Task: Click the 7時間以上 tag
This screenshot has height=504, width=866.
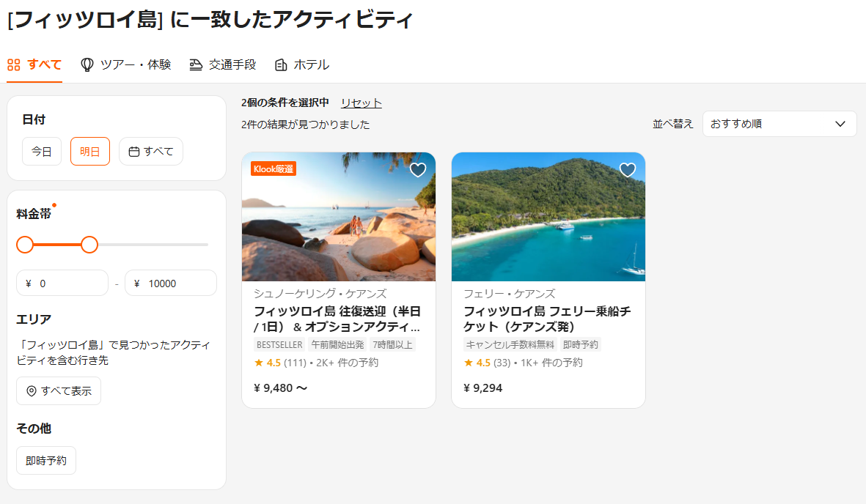Action: [393, 344]
